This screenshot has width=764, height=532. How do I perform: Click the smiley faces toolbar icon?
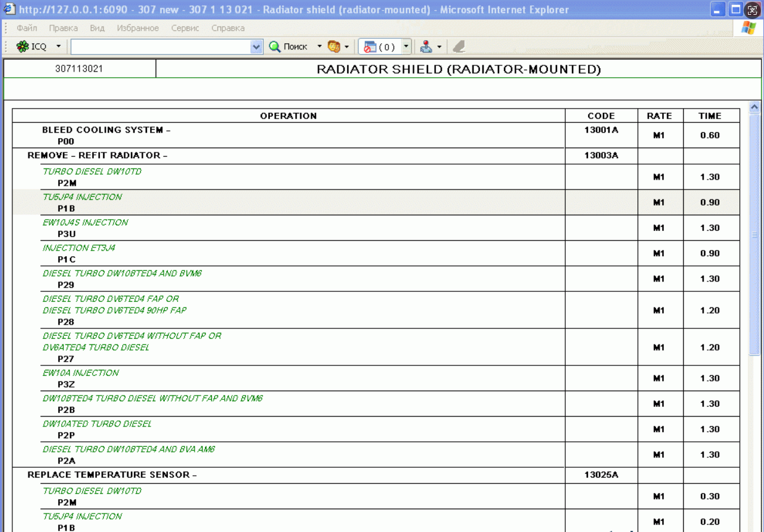pyautogui.click(x=334, y=47)
